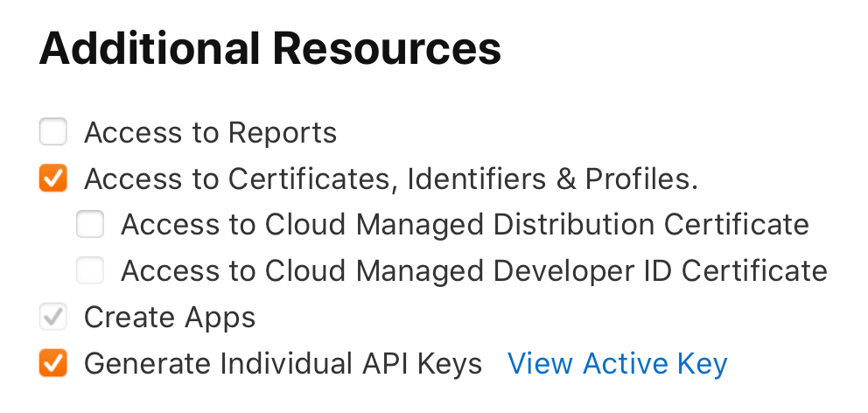Image resolution: width=868 pixels, height=413 pixels.
Task: Click the gray checkmark beside Create Apps
Action: 53,317
